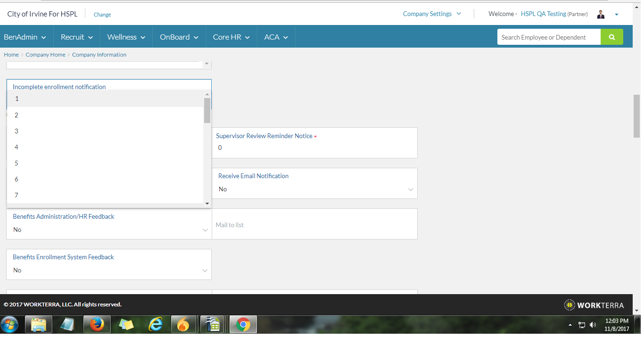
Task: Expand the Recruit navigation menu
Action: pyautogui.click(x=77, y=37)
